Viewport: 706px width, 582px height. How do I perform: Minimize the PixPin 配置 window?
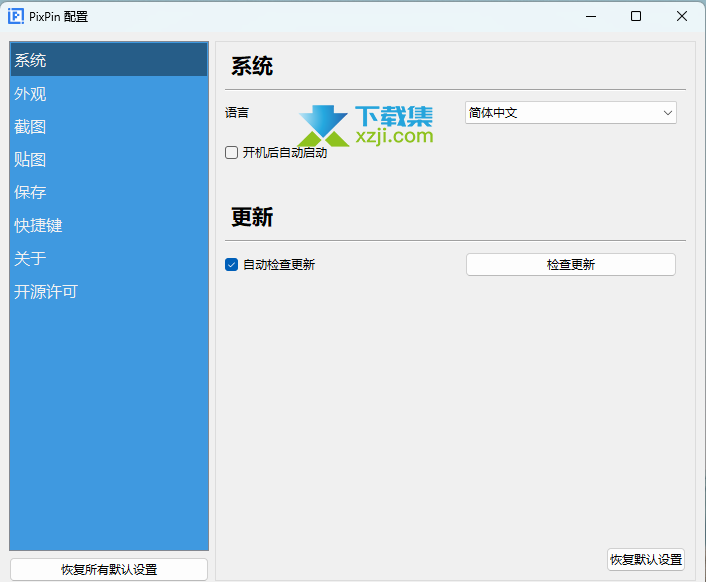591,17
